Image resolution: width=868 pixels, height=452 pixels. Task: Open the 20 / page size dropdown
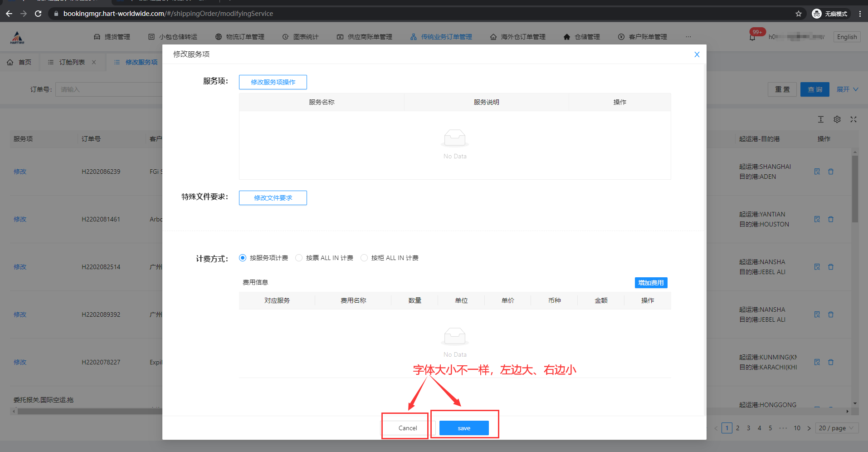[836, 428]
